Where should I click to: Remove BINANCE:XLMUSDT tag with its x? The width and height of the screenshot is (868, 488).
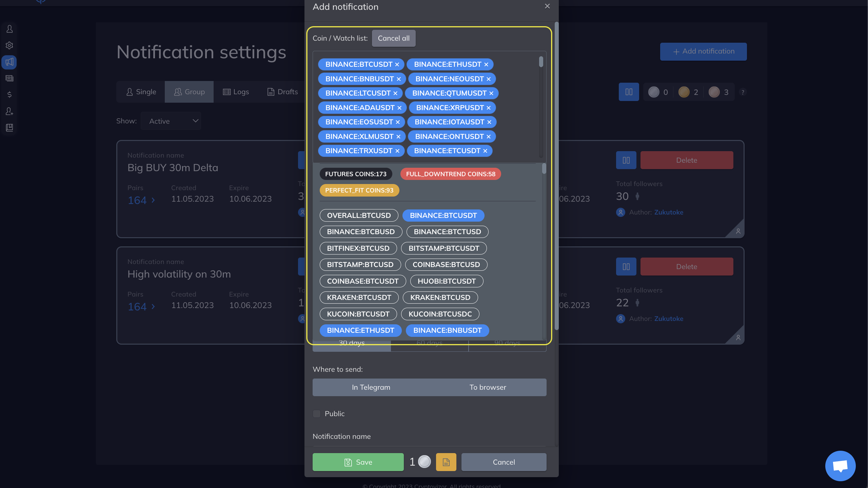(398, 137)
